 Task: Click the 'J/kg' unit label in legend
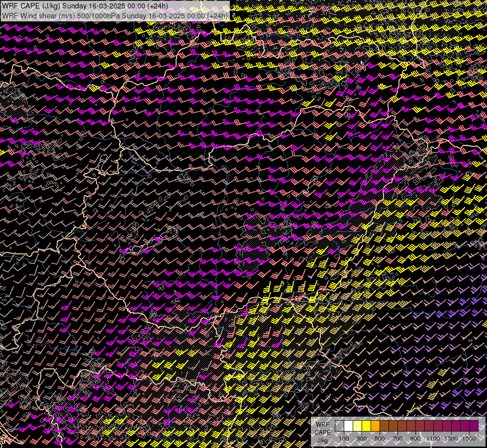[322, 441]
